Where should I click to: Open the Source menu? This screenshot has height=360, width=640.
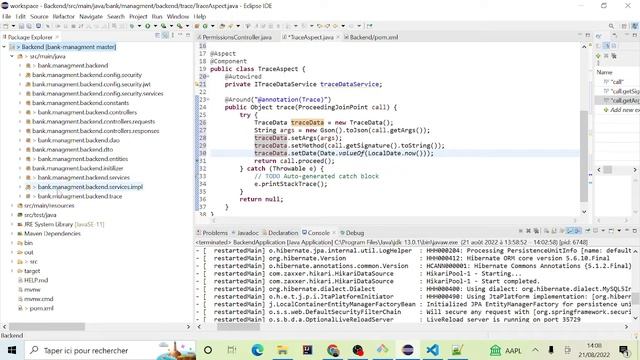[39, 16]
